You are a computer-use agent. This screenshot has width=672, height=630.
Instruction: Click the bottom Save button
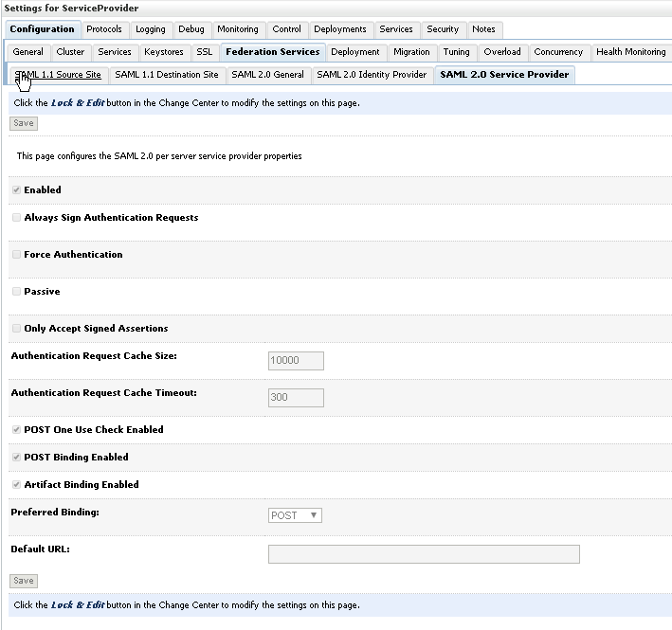point(24,581)
